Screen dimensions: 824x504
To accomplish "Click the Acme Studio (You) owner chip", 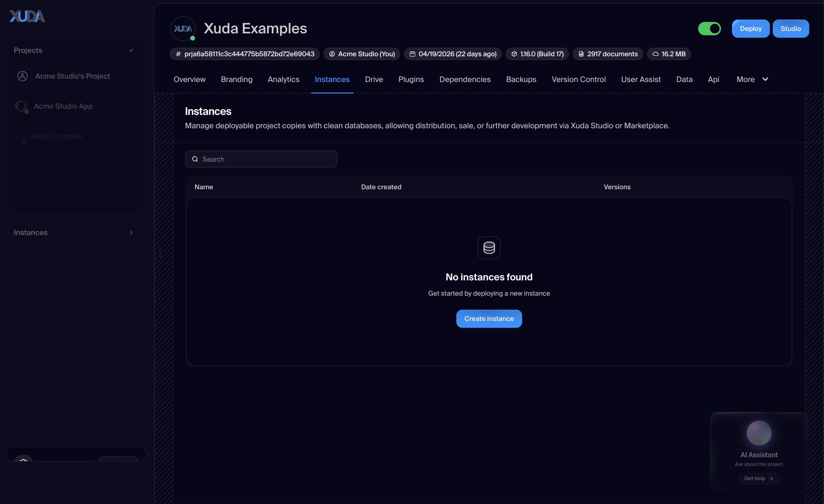I will (362, 54).
